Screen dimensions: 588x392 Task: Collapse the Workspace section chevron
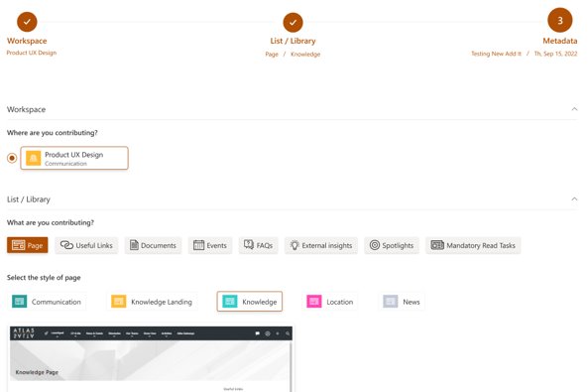point(574,109)
